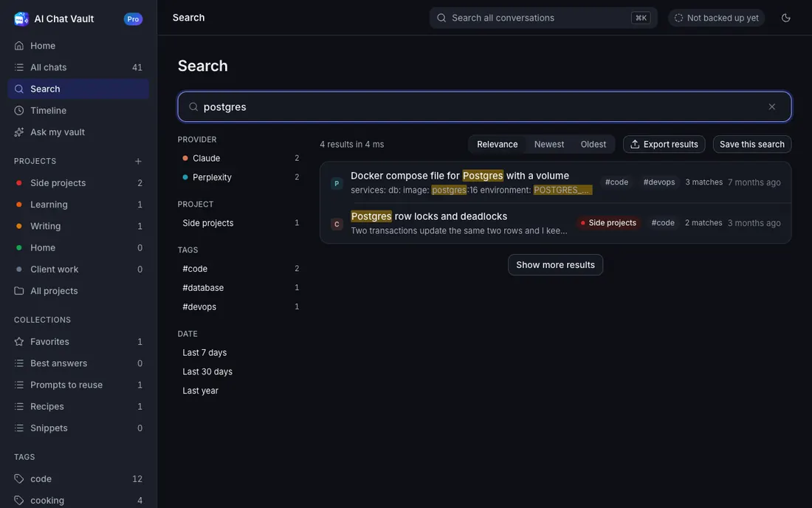Filter to Last 30 days

click(x=241, y=371)
